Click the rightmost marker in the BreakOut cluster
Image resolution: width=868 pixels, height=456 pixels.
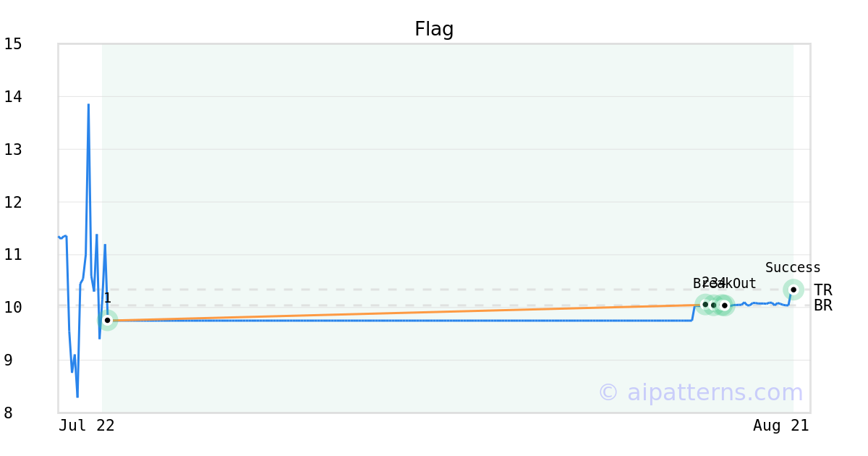tap(725, 305)
